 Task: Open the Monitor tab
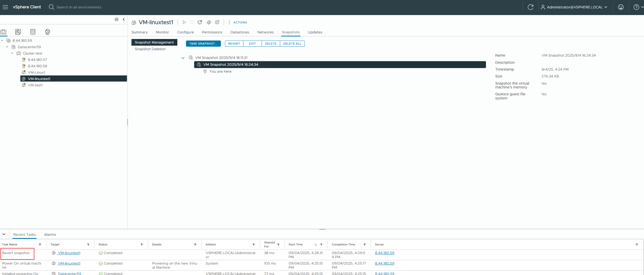162,32
